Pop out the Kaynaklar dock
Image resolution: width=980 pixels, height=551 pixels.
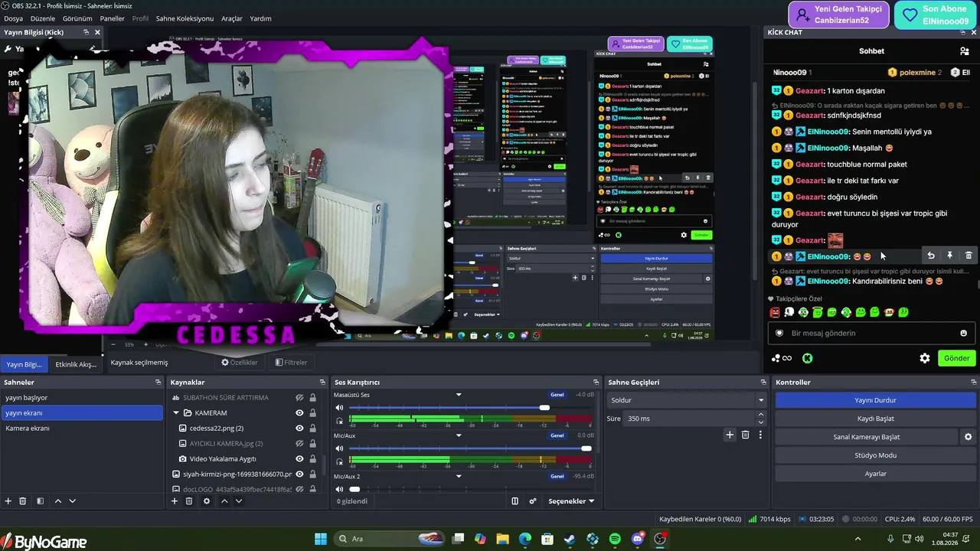[x=322, y=382]
